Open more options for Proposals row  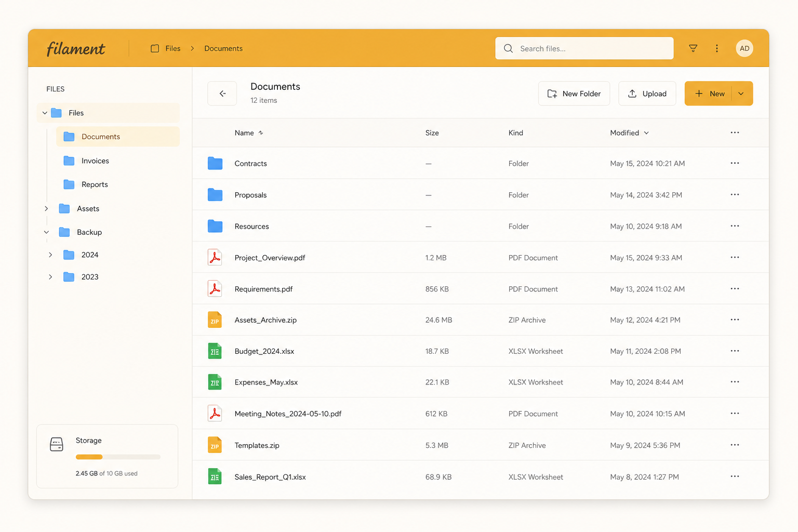pos(735,194)
